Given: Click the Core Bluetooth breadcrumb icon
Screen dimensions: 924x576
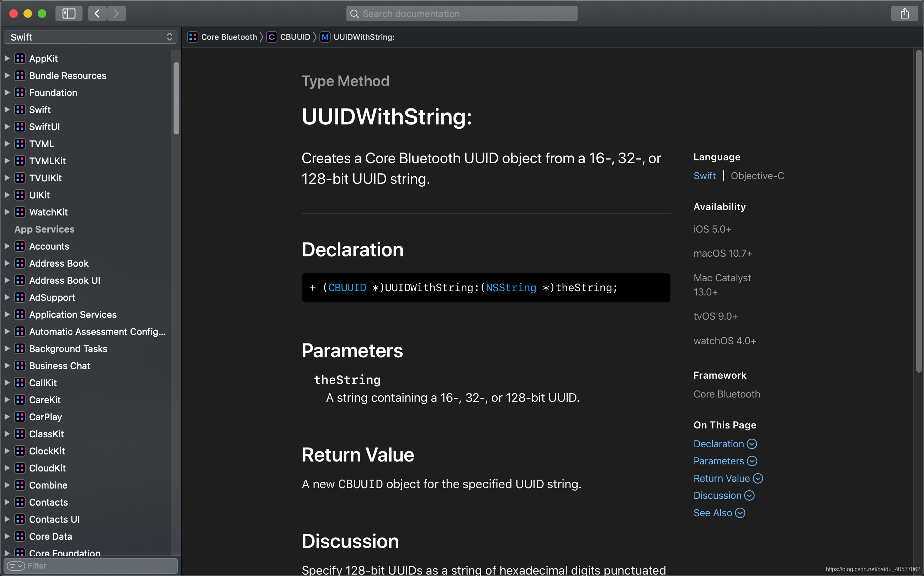Looking at the screenshot, I should [193, 37].
